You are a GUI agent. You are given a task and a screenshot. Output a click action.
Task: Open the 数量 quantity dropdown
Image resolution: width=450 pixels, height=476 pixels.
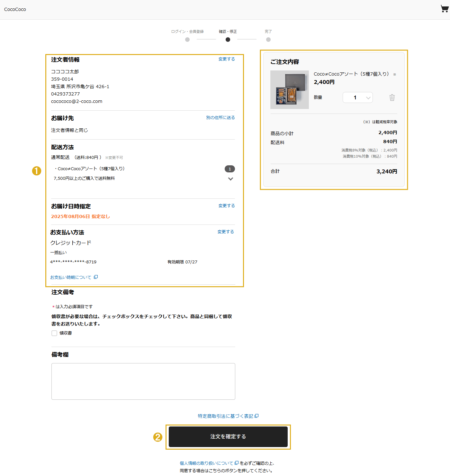pos(357,97)
